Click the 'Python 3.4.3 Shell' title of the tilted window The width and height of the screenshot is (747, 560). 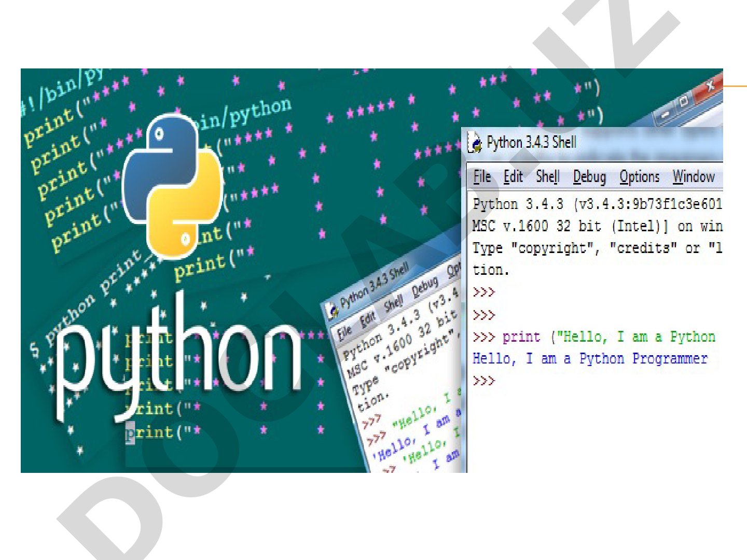375,285
